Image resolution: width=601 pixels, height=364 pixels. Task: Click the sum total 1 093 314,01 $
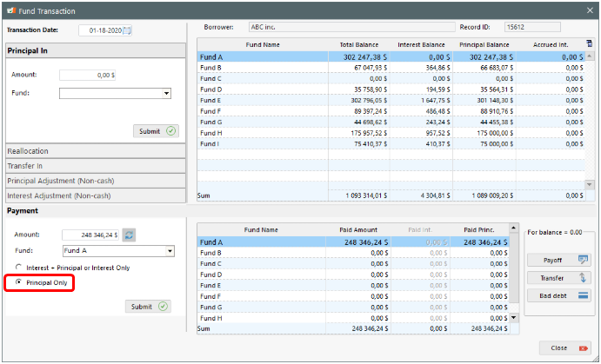[x=358, y=195]
